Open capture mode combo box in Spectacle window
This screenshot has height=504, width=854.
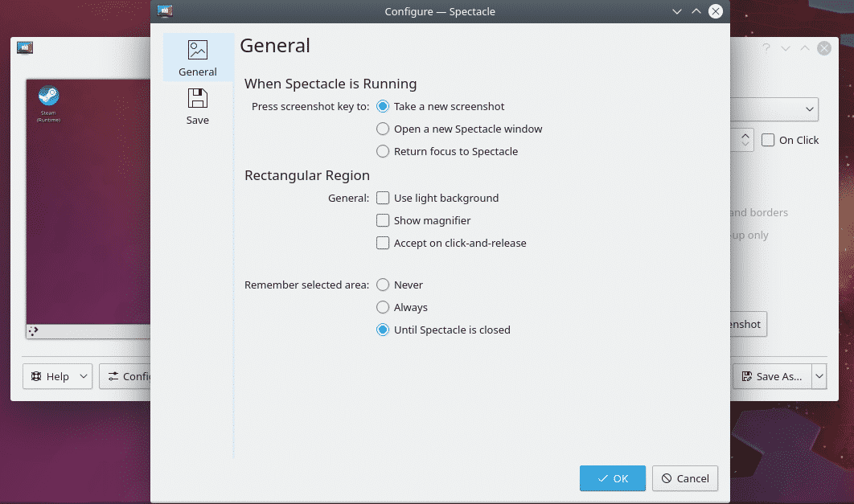[x=774, y=109]
